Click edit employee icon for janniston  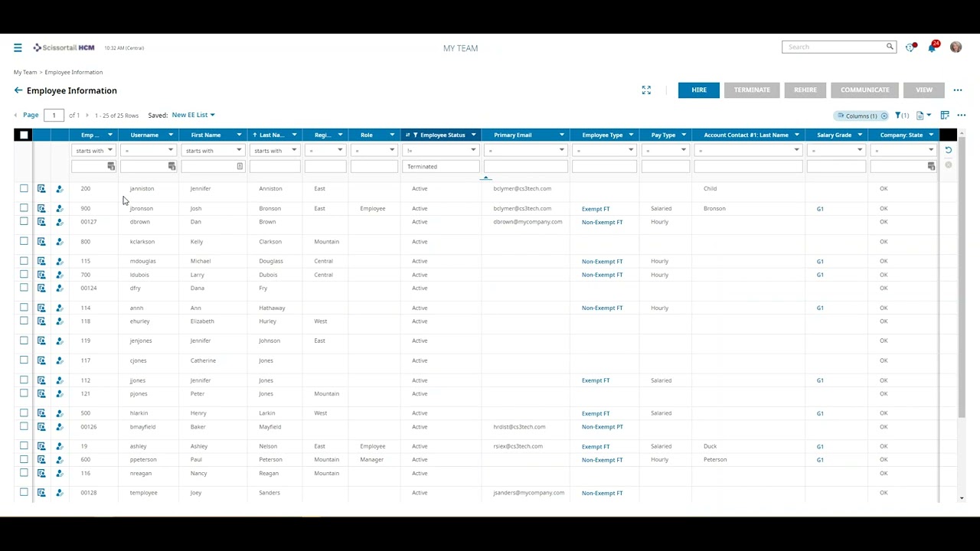point(60,188)
